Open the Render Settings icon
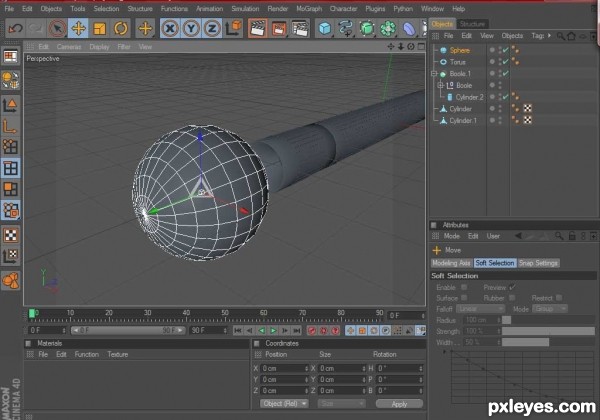Image resolution: width=600 pixels, height=420 pixels. click(300, 28)
